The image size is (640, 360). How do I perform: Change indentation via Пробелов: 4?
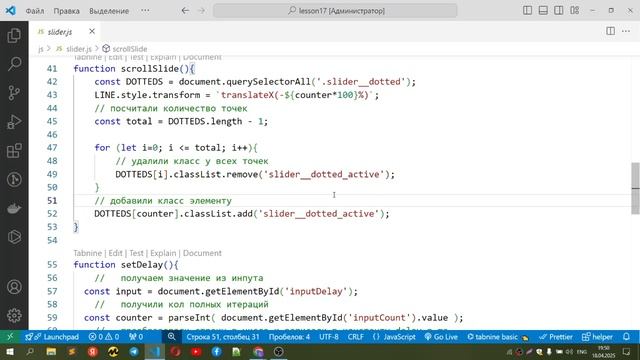(x=289, y=337)
